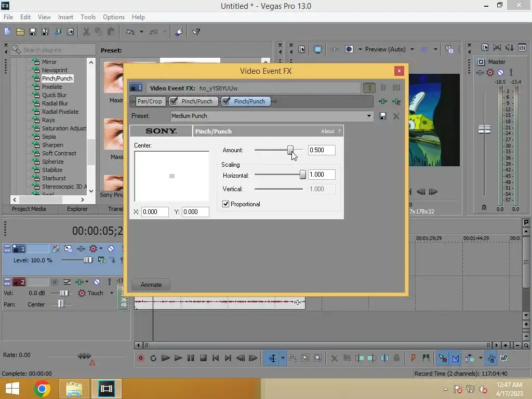Click the Master bus FX gear icon
This screenshot has height=399, width=532.
point(490,72)
